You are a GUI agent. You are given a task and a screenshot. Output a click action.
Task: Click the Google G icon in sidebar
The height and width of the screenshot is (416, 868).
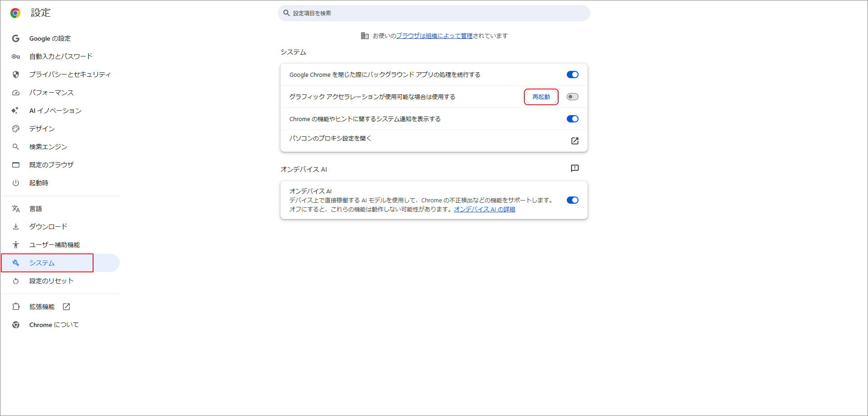(x=16, y=38)
